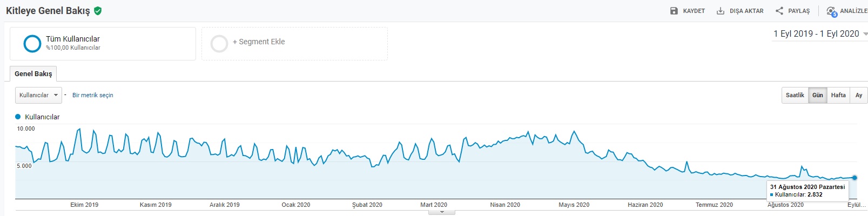Click the Temmuz 2020 axis label
The image size is (868, 216).
714,205
